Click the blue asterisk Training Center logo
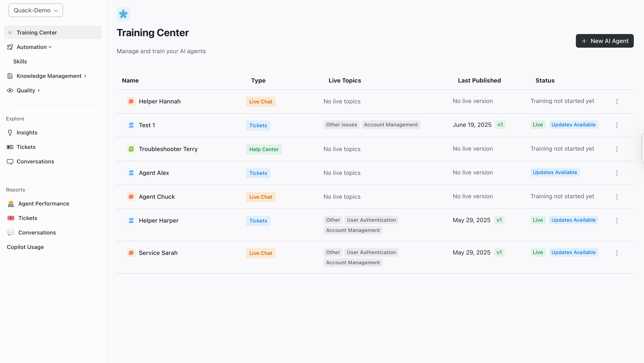Screen dimensions: 644x363 point(124,14)
